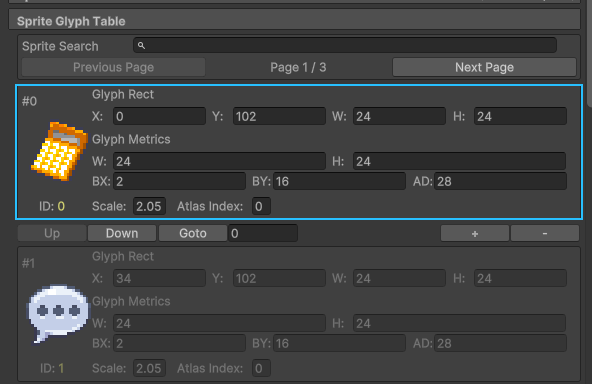This screenshot has width=592, height=384.
Task: Click BX field of sprite #0
Action: [179, 181]
